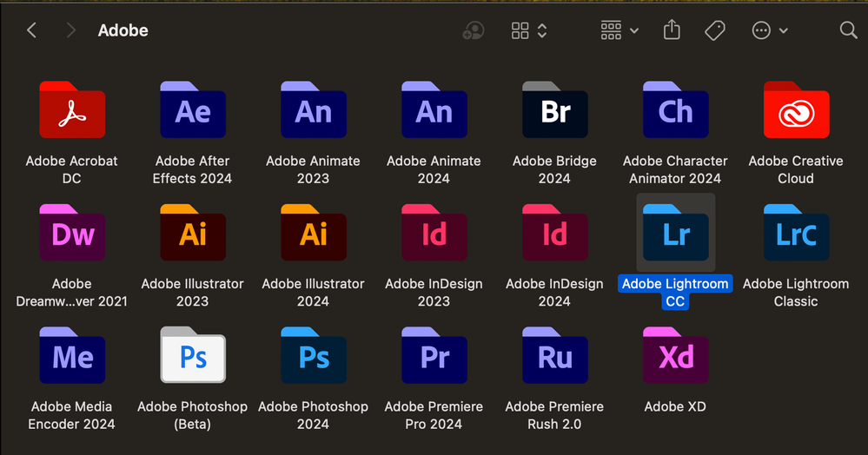This screenshot has height=455, width=868.
Task: Select the Adobe Bridge 2024 folder icon
Action: (x=554, y=109)
